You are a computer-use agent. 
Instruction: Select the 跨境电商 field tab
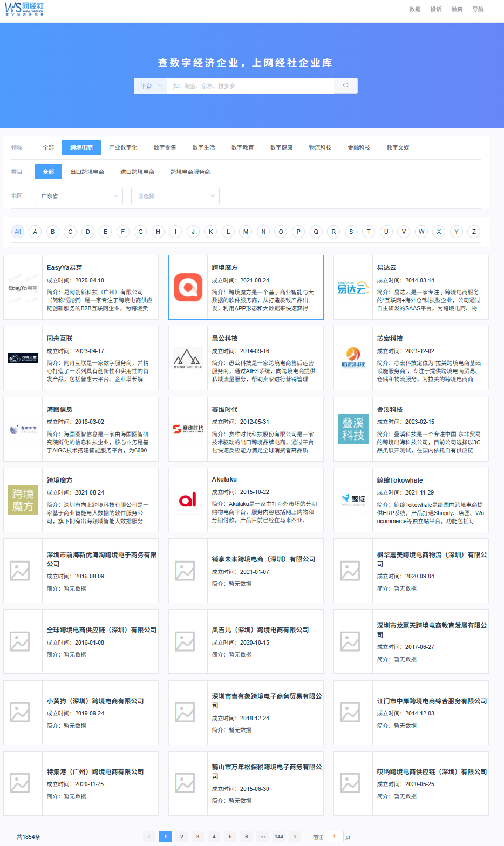pos(81,147)
